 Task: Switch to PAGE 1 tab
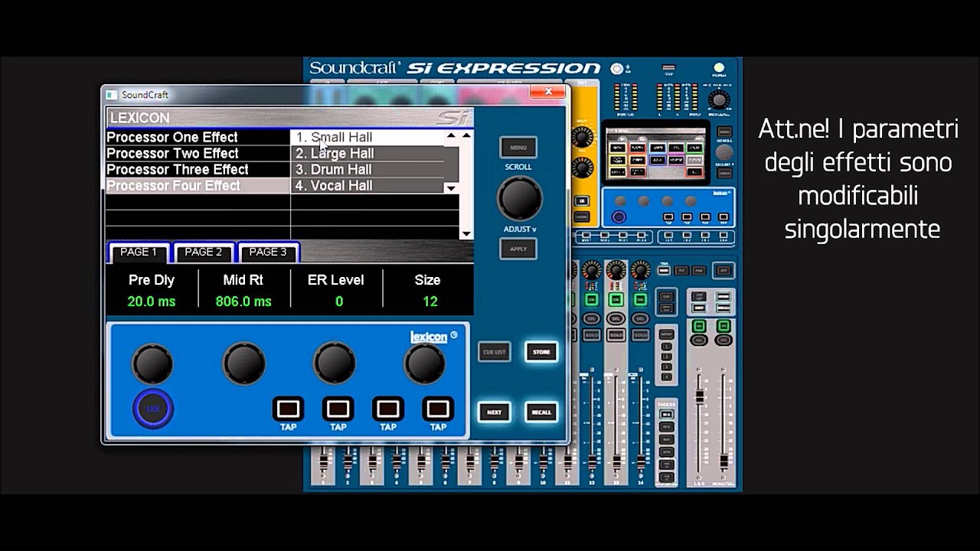139,252
